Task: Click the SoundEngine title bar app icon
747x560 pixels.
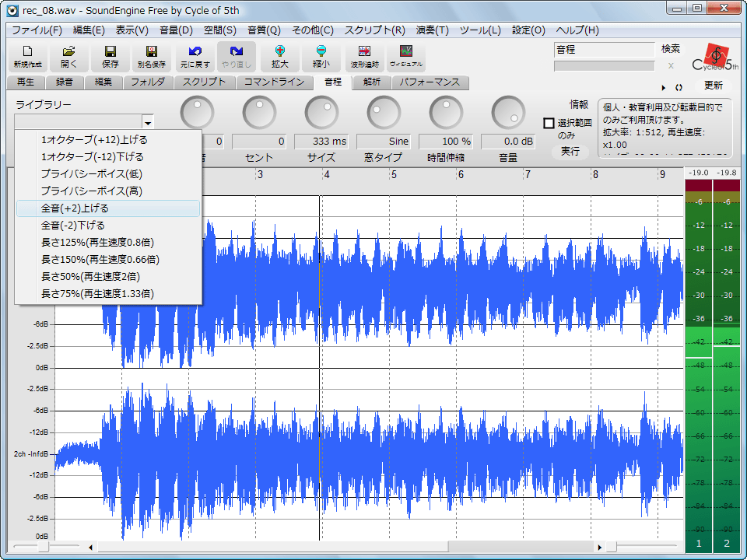Action: 13,10
